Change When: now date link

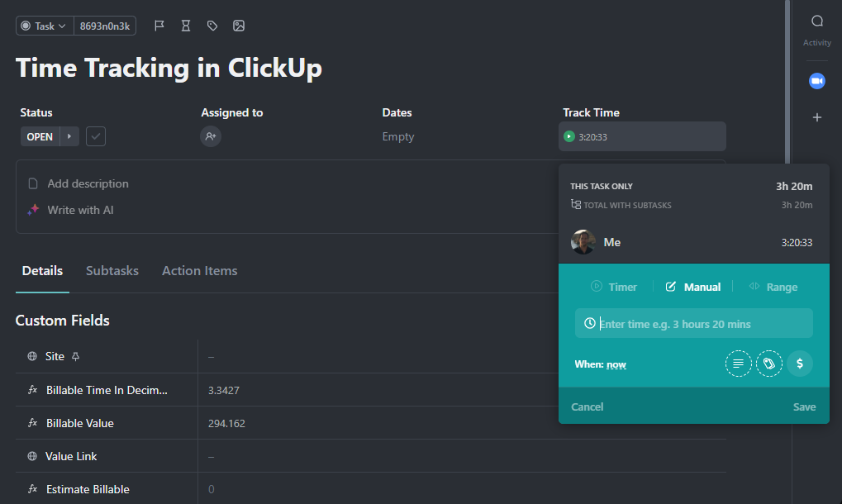point(616,364)
